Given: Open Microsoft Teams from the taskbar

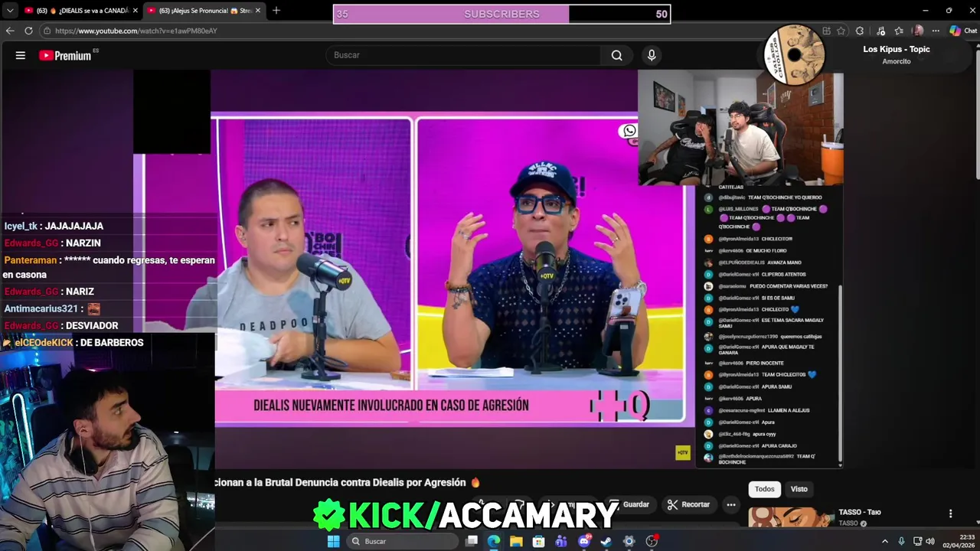Looking at the screenshot, I should [561, 541].
